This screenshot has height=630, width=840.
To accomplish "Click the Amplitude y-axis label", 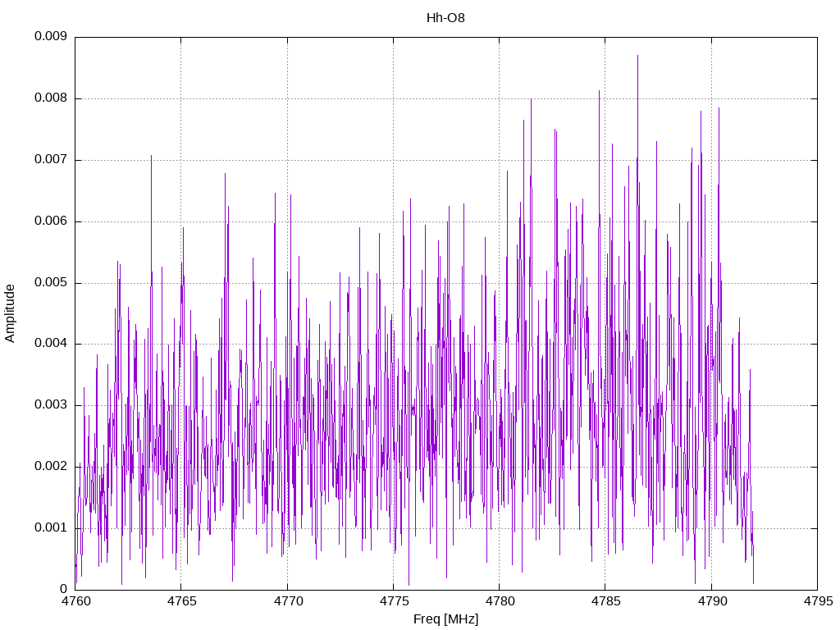I will (x=10, y=313).
